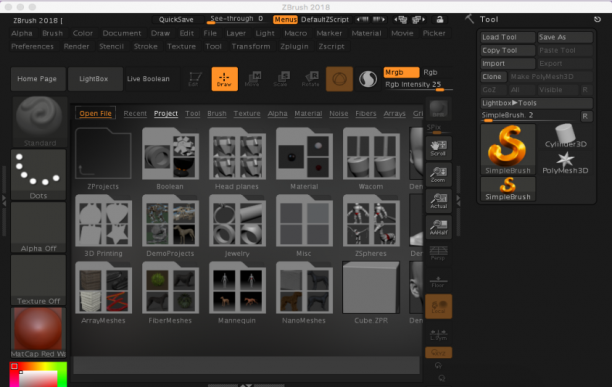Toggle the Menus button
612x387 pixels.
click(x=285, y=20)
